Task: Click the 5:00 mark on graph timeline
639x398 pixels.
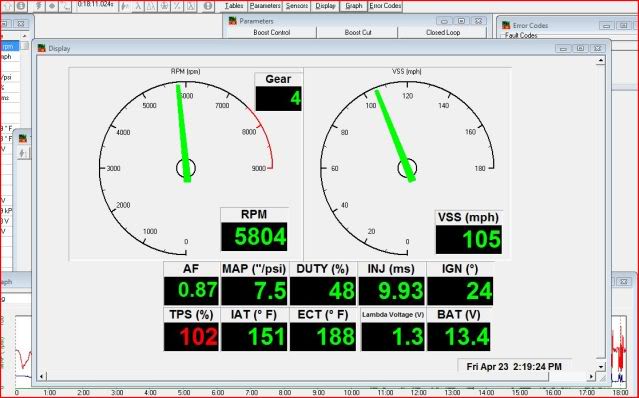Action: pyautogui.click(x=184, y=393)
